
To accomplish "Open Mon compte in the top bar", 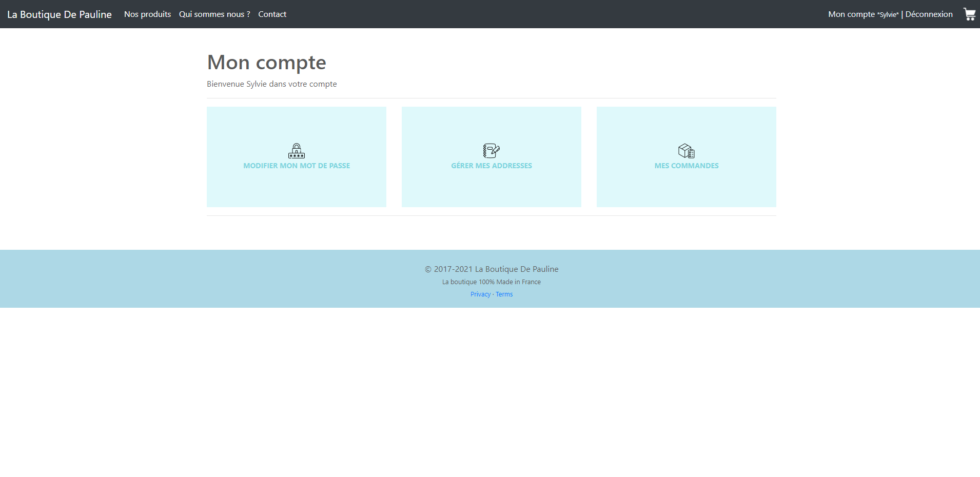I will (851, 14).
